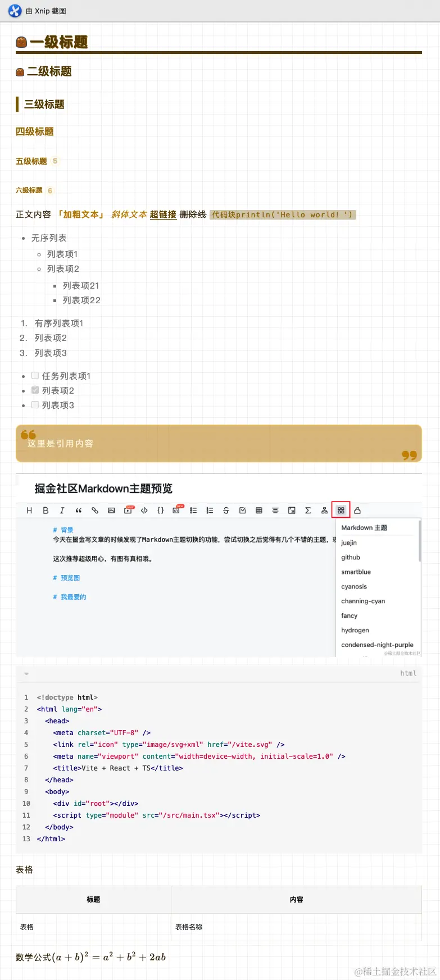Click the 五级标题 heading
The width and height of the screenshot is (440, 980).
31,161
